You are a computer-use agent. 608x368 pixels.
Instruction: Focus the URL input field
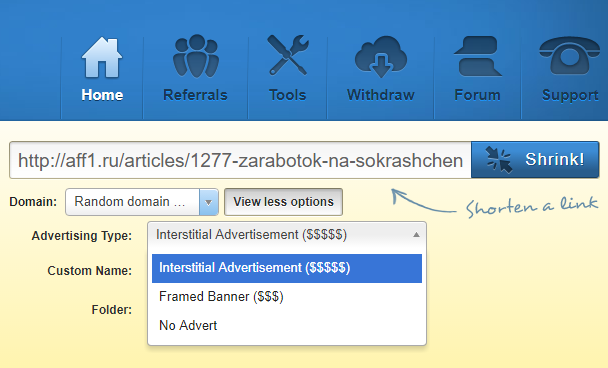(240, 160)
